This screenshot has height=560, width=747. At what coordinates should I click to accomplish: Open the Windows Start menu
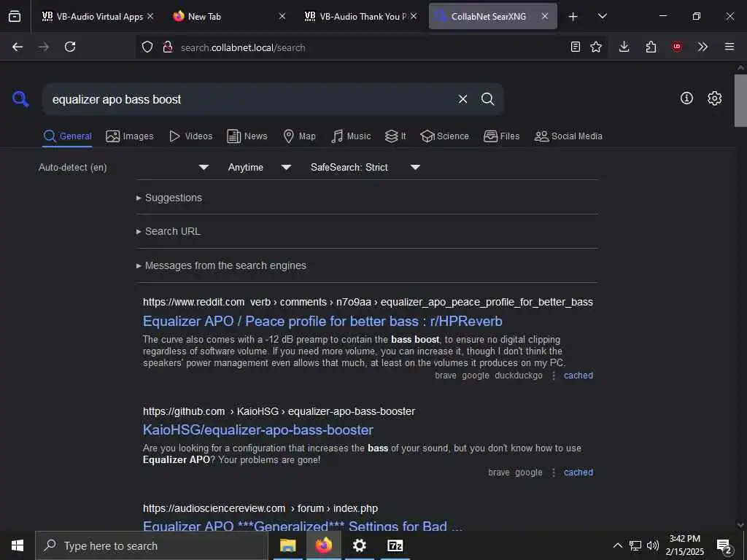pos(18,545)
